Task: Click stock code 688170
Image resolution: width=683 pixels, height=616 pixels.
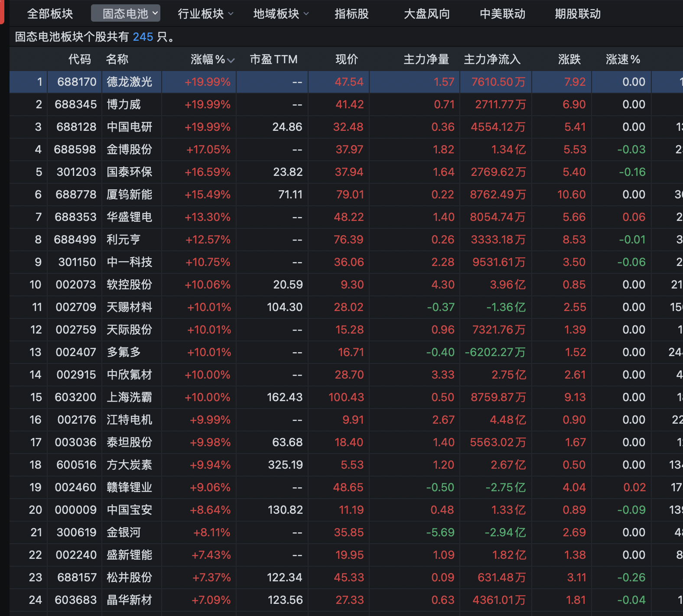Action: (77, 82)
